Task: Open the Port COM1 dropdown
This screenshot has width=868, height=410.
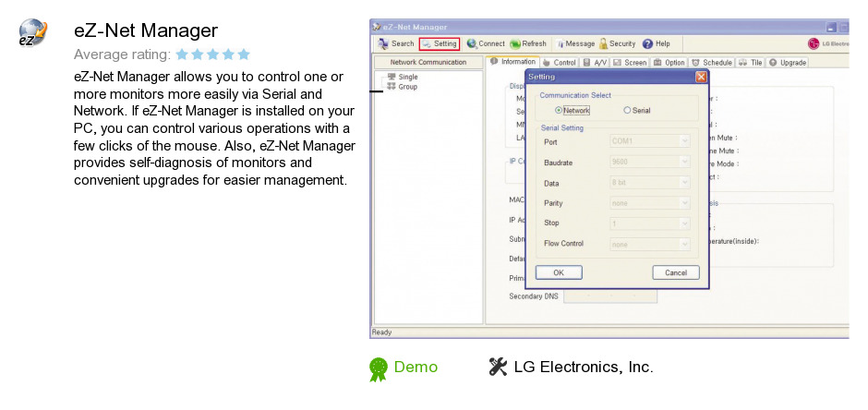Action: 650,141
